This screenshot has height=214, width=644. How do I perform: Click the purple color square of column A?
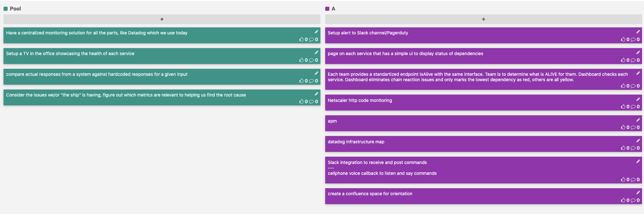pos(327,9)
